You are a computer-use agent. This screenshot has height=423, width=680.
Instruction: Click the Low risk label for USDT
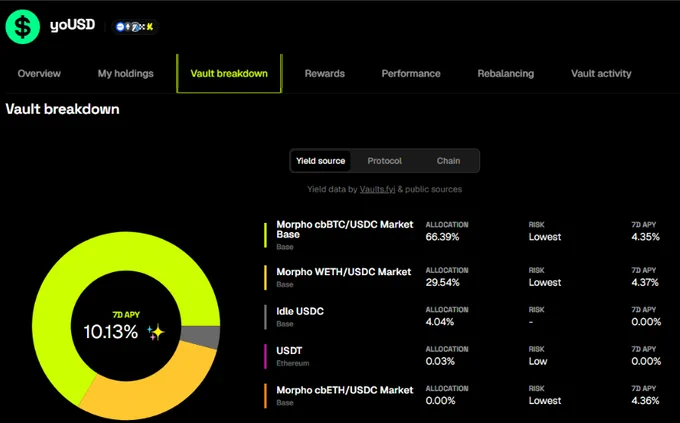[538, 361]
